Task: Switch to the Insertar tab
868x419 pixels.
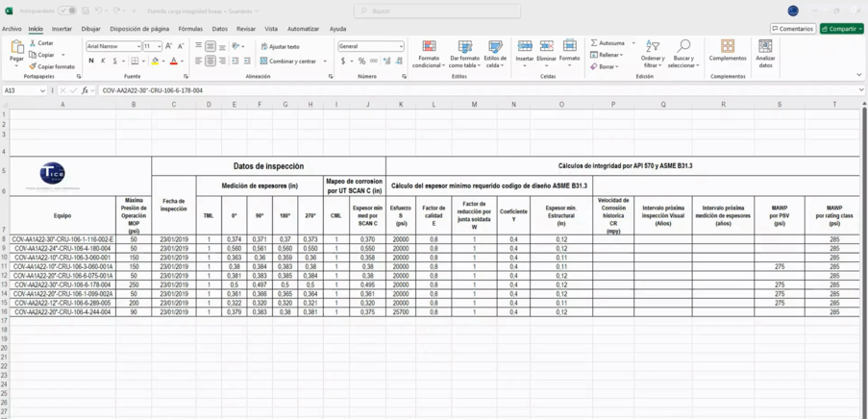Action: [62, 29]
